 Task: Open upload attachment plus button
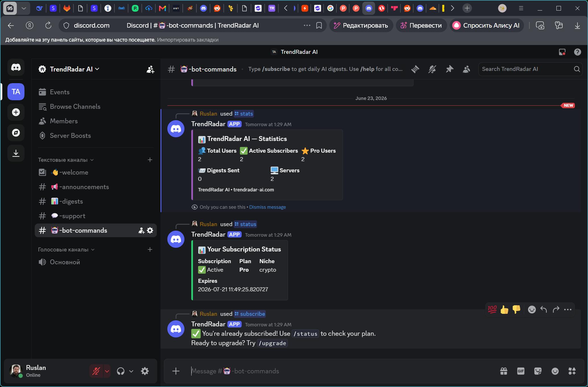click(176, 371)
